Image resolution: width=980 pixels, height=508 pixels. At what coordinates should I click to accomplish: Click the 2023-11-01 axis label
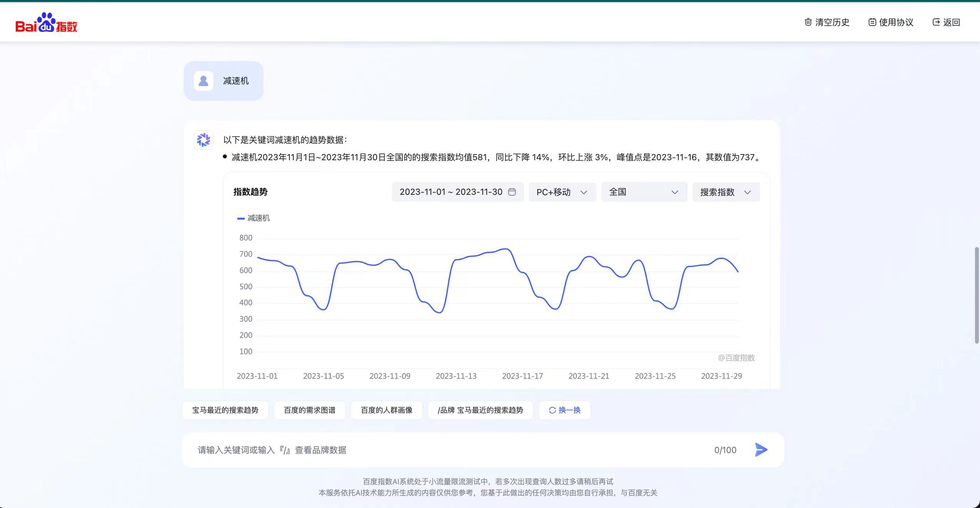tap(257, 376)
